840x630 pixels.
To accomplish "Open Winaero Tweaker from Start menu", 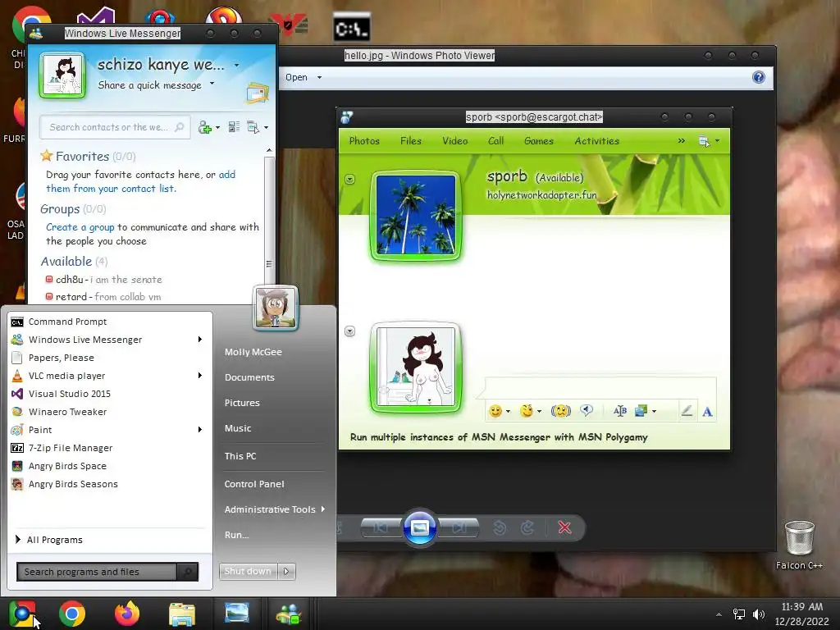I will tap(110, 412).
